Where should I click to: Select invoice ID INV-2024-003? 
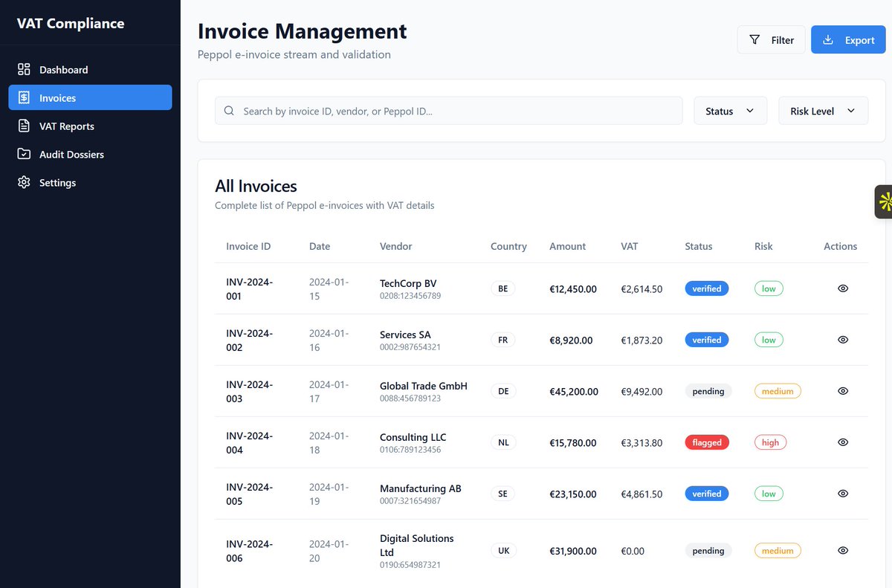pyautogui.click(x=250, y=392)
